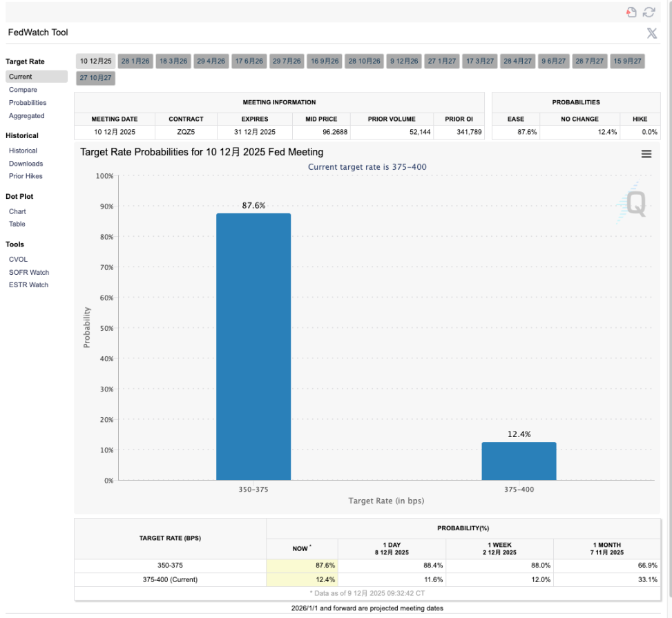Screen dimensions: 672x618
Task: Click the refresh icon at top right
Action: point(649,12)
